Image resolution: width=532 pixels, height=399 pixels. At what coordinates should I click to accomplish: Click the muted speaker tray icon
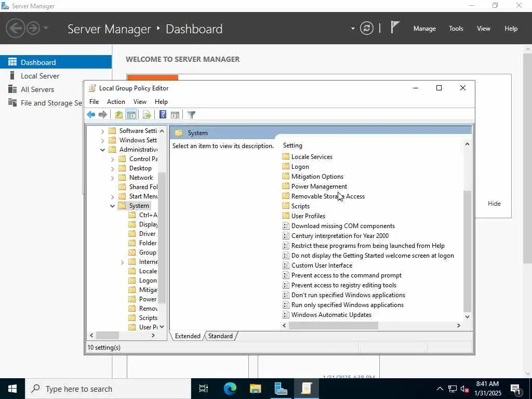465,389
